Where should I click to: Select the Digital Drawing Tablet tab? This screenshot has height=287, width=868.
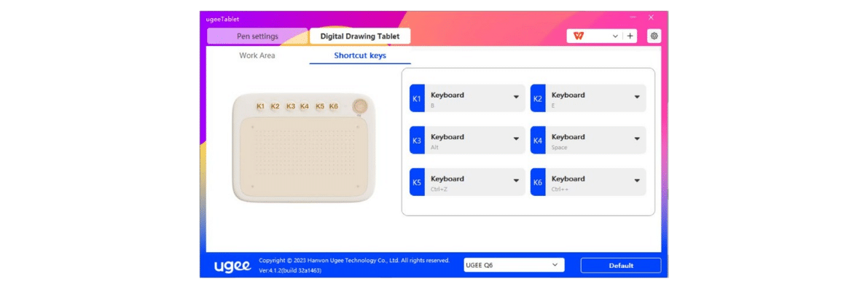(x=360, y=36)
